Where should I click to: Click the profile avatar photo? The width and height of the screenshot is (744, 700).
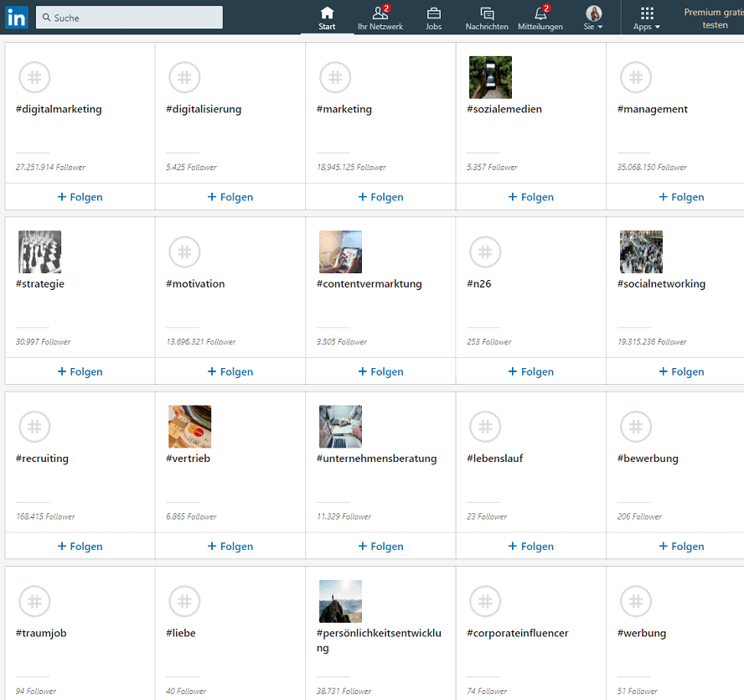593,13
